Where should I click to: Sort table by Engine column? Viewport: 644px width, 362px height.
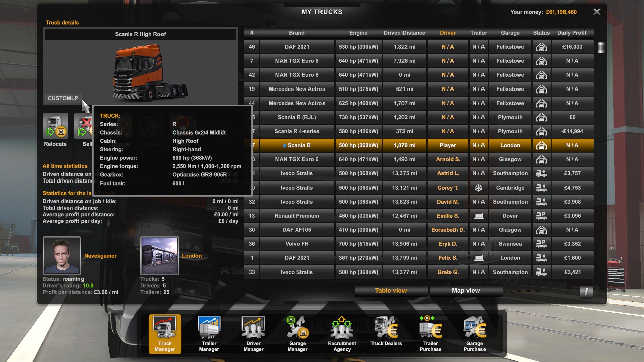coord(358,33)
